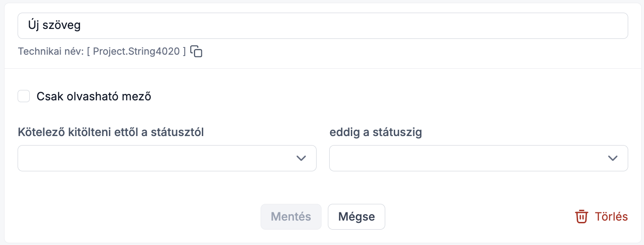Click empty area inside the right status dropdown

coord(465,158)
